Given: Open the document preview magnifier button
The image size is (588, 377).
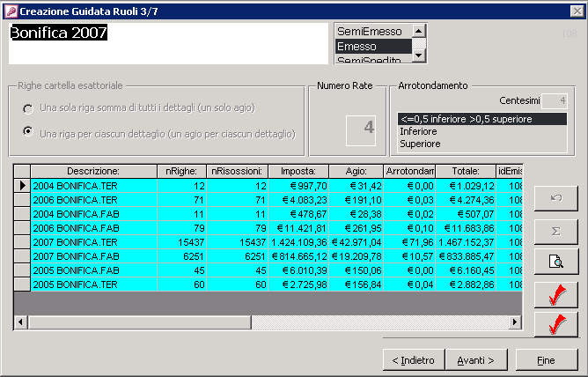Looking at the screenshot, I should 555,261.
